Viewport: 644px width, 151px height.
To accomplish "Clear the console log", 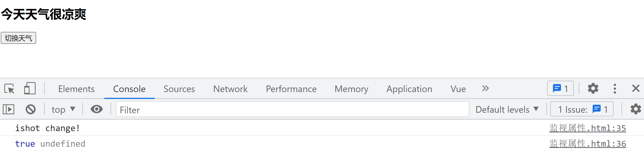I will tap(31, 109).
